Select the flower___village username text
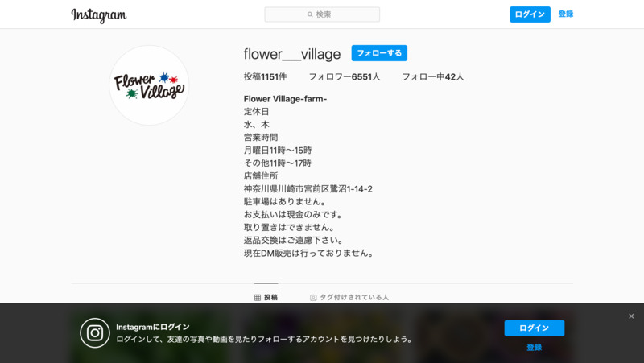 click(x=292, y=54)
